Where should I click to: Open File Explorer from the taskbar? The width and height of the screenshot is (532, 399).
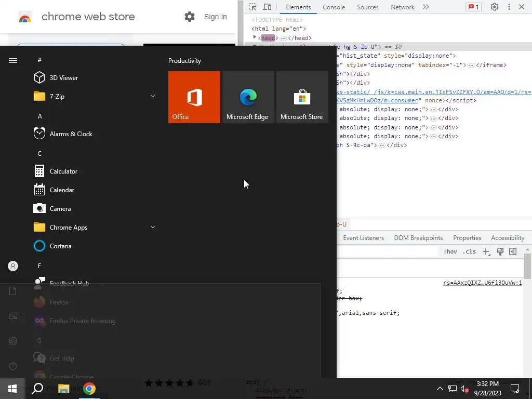tap(63, 389)
